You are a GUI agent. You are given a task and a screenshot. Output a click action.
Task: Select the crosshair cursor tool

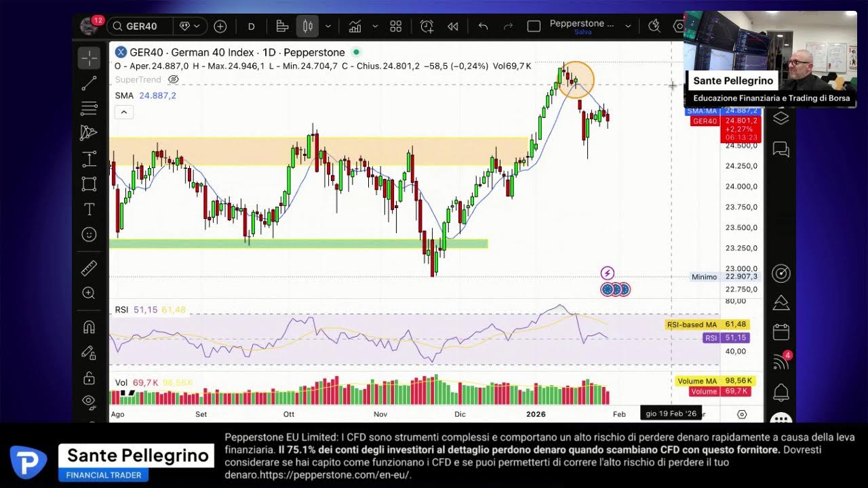(89, 58)
